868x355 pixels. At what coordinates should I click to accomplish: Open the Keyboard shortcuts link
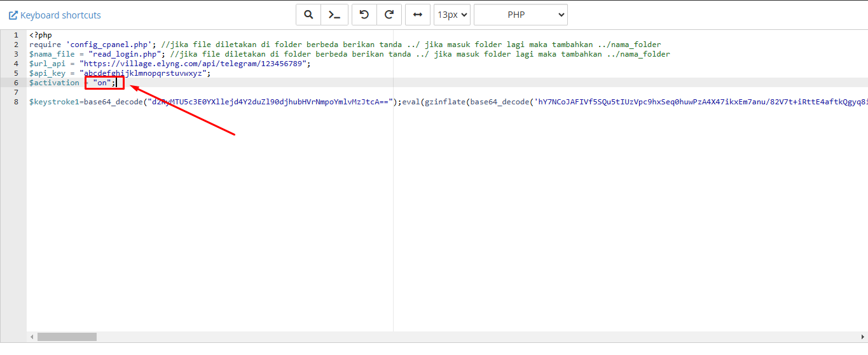click(55, 15)
